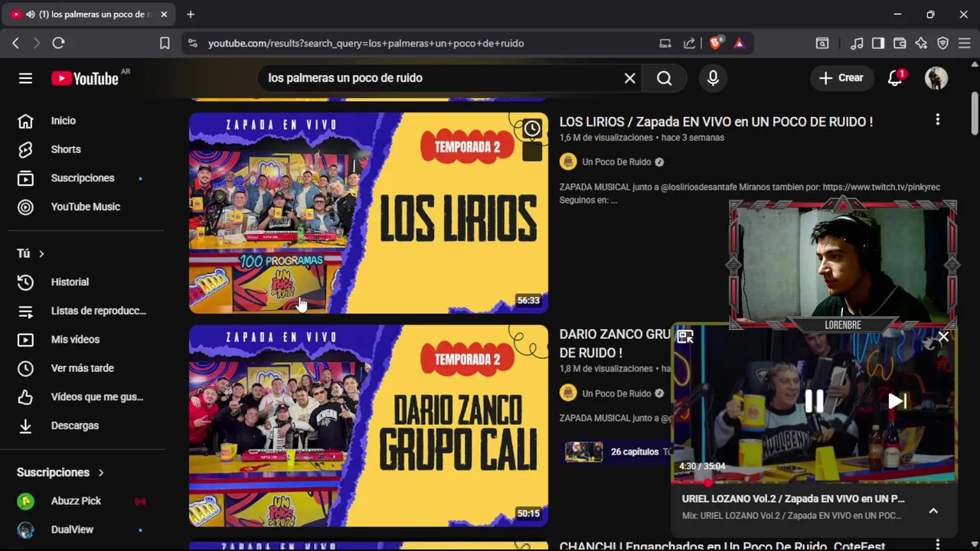
Task: Click the browser address bar URL
Action: tap(366, 44)
